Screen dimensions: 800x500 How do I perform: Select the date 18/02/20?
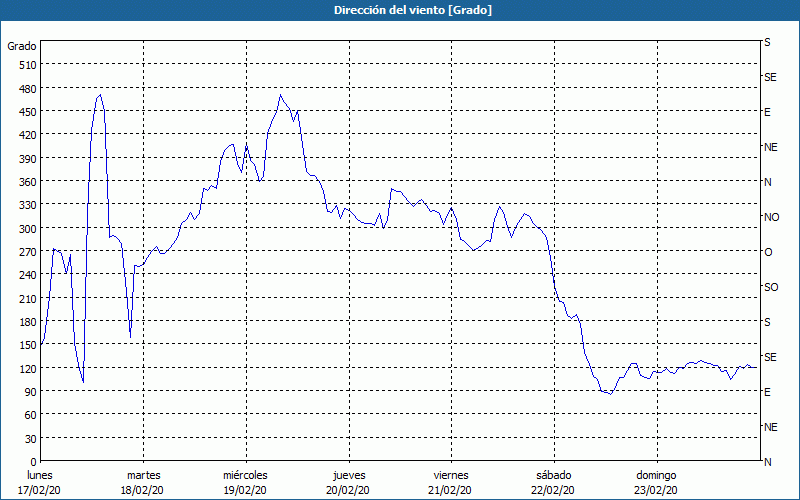pos(142,490)
